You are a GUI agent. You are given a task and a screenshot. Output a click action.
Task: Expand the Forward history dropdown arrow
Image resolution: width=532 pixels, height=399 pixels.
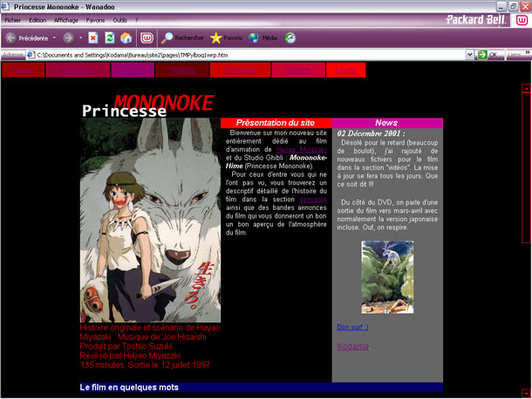(x=80, y=38)
